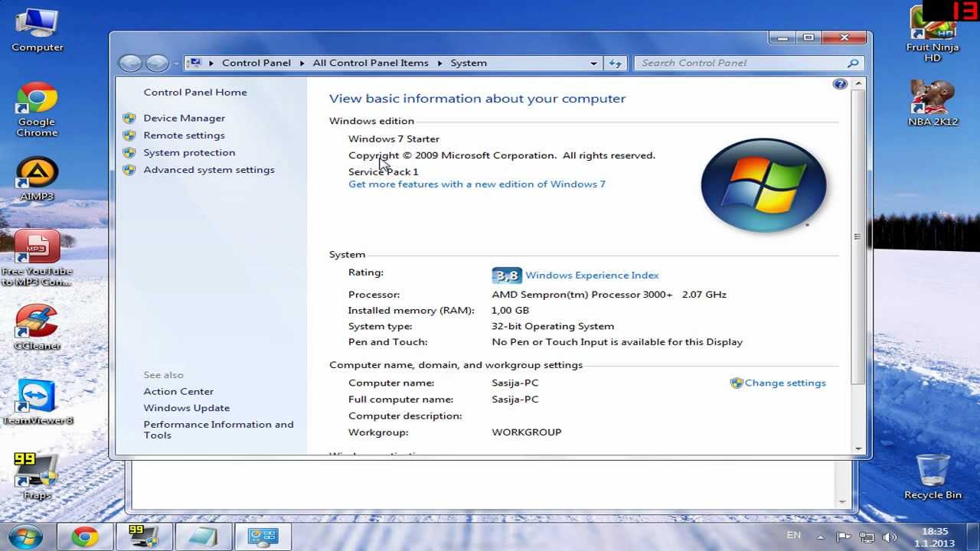The height and width of the screenshot is (551, 980).
Task: Click the System window scroll down arrow
Action: click(858, 449)
